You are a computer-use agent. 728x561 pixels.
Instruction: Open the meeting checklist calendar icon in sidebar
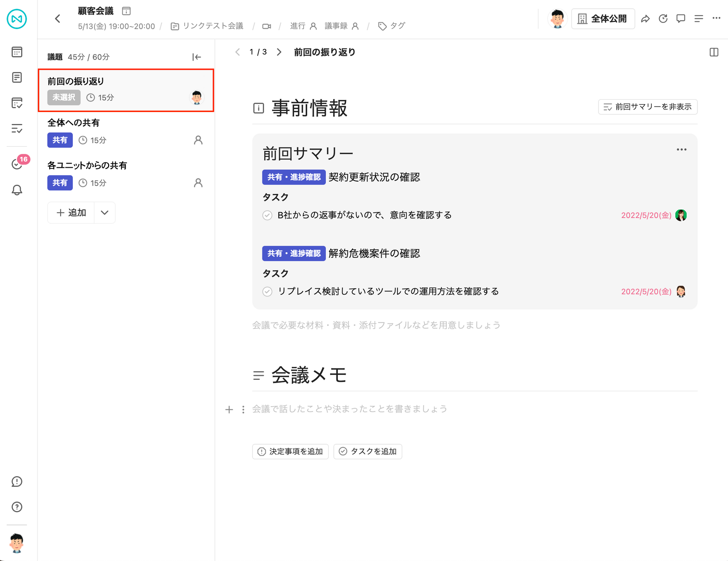pyautogui.click(x=17, y=103)
